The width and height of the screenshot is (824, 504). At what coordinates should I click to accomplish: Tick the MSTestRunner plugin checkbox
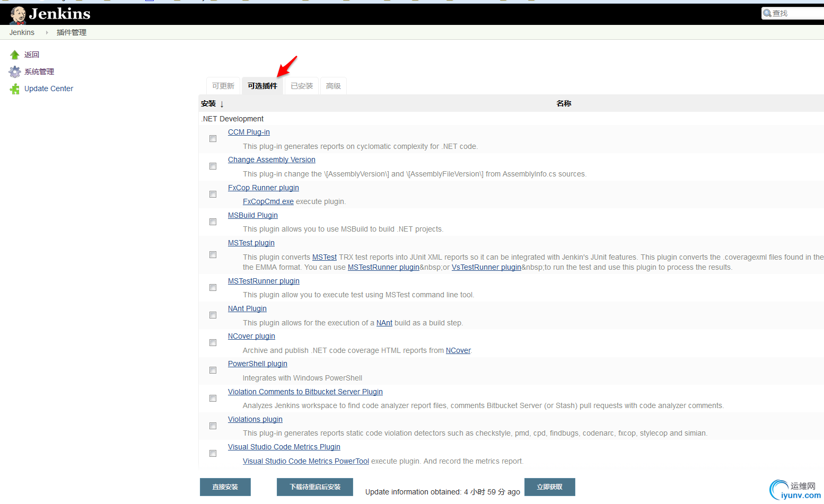coord(213,288)
